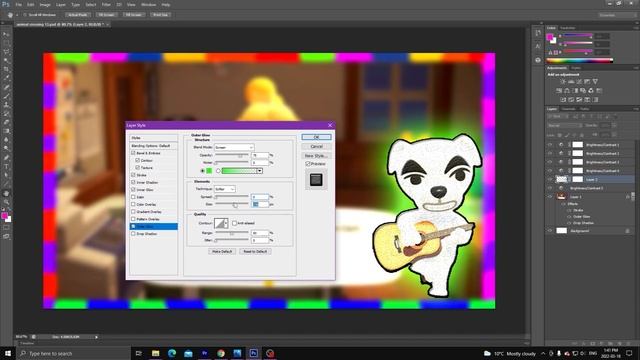The image size is (640, 360).
Task: Select the Lasso tool
Action: pos(6,52)
